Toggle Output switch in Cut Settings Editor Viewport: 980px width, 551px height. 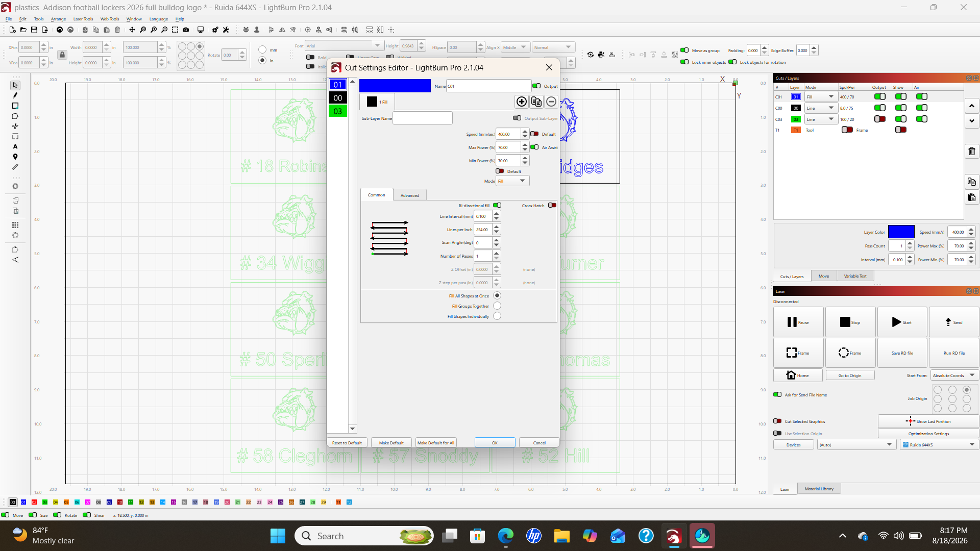[536, 86]
